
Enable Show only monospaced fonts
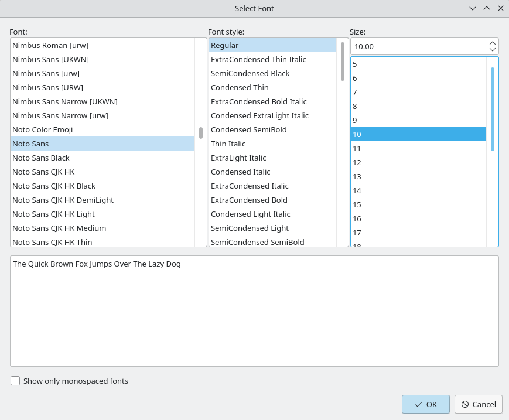click(x=15, y=381)
